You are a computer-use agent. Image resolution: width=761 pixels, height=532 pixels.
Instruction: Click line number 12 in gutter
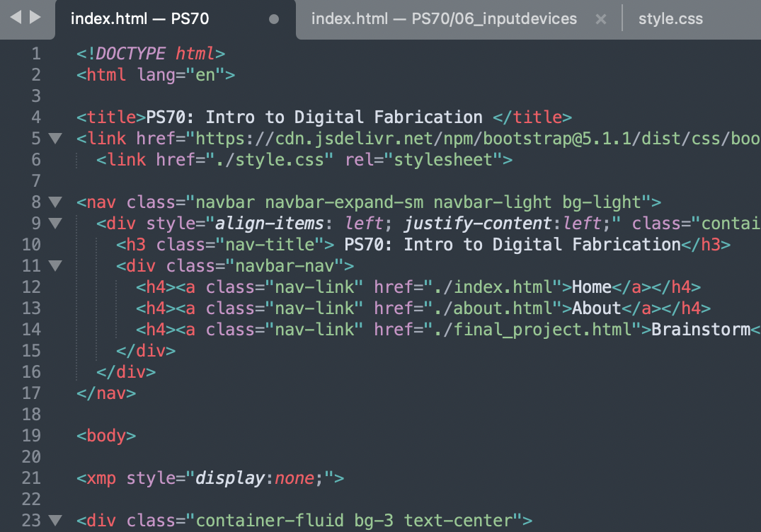(x=32, y=287)
